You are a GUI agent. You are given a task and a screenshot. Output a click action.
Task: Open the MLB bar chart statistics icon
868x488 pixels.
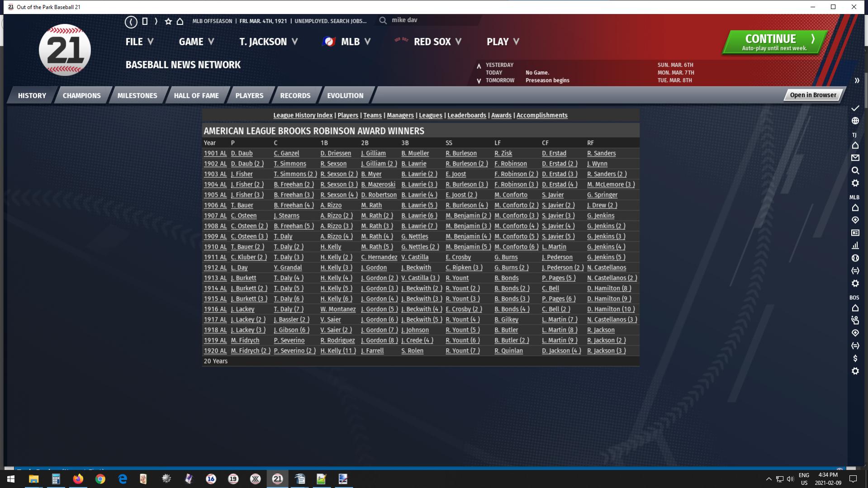[855, 246]
